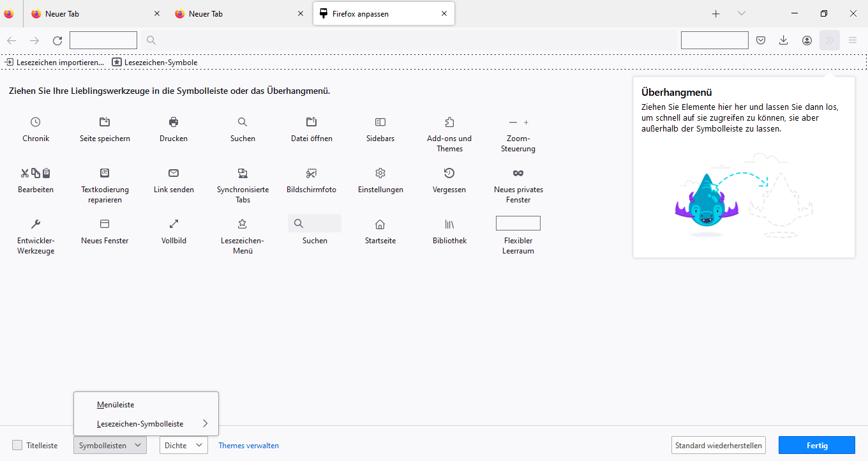Select Menüleiste in the popup menu
Image resolution: width=868 pixels, height=461 pixels.
click(x=116, y=404)
